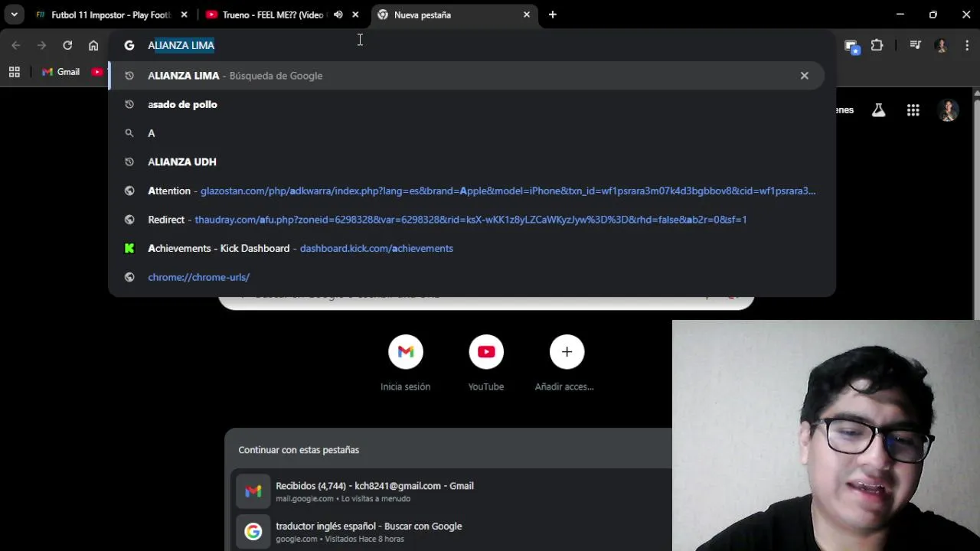Switch to Trueno - FEEL ME?? tab
This screenshot has width=980, height=551.
(281, 15)
